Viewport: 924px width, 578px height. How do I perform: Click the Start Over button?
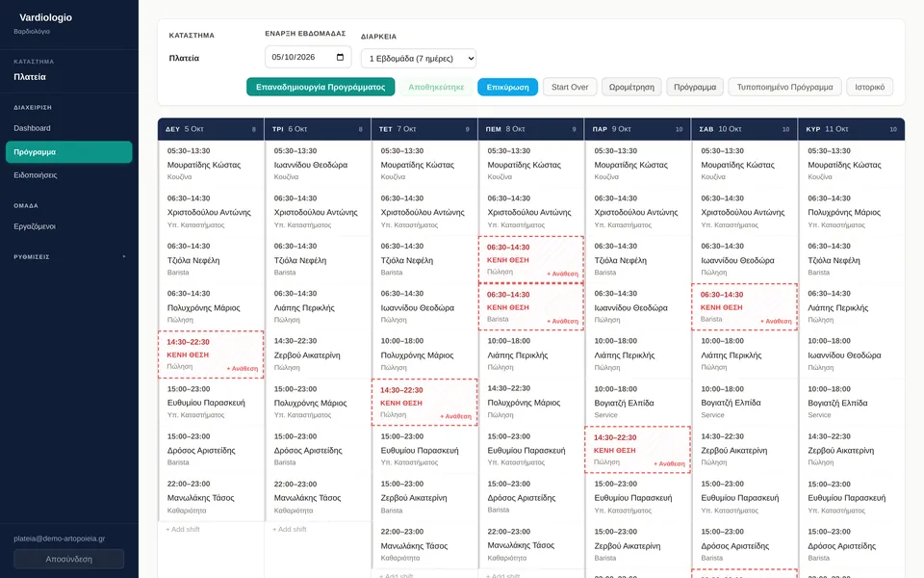(570, 87)
